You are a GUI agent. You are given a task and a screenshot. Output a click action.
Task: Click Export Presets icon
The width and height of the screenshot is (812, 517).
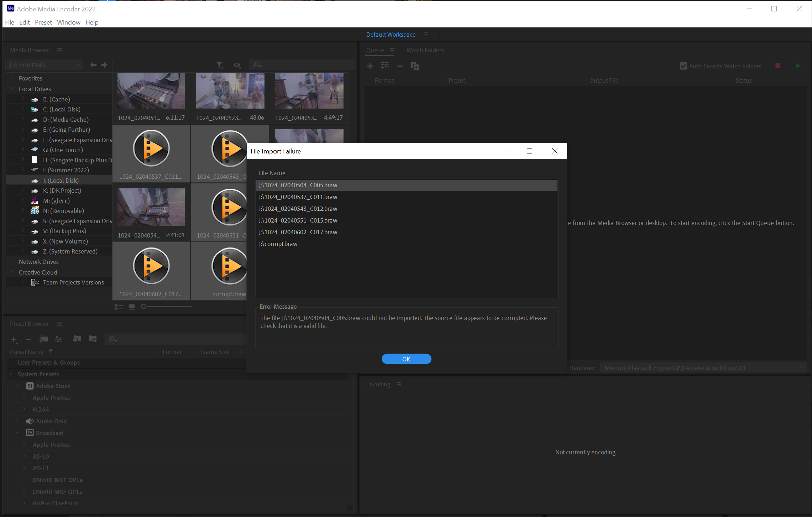[x=93, y=339]
